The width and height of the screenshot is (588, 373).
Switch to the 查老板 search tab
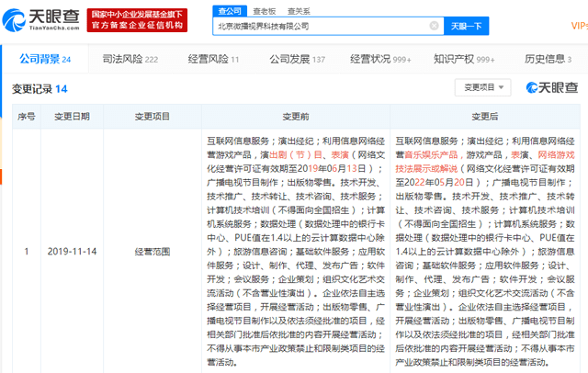coord(265,12)
